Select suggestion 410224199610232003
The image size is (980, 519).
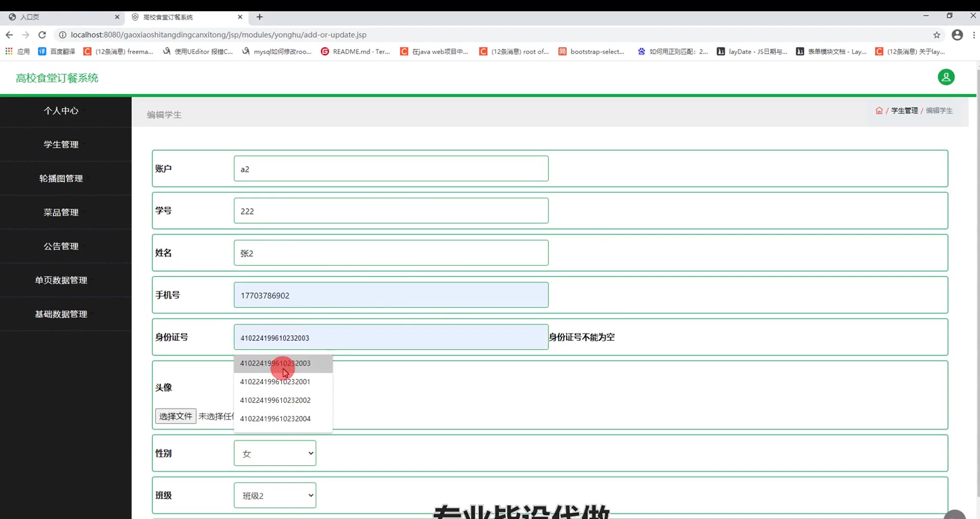[283, 363]
